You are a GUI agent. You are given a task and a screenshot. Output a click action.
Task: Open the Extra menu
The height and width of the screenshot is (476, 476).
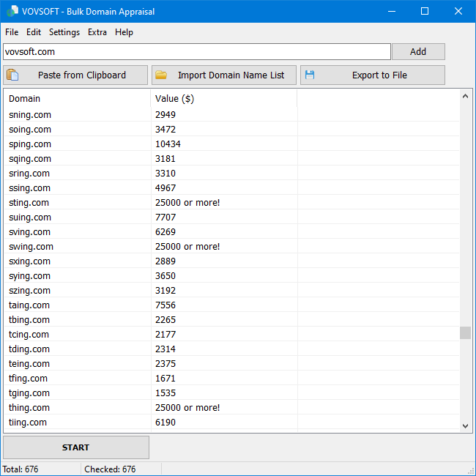[x=97, y=32]
